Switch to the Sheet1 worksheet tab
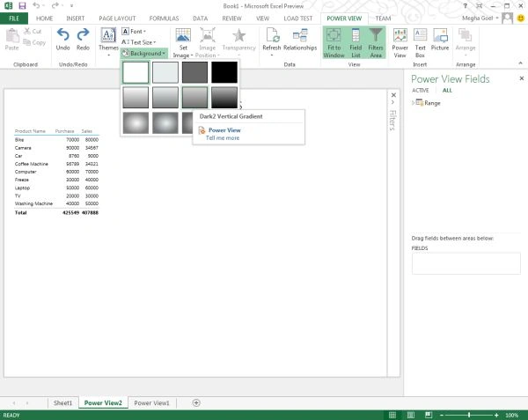Viewport: 528px width, 420px height. [x=63, y=402]
